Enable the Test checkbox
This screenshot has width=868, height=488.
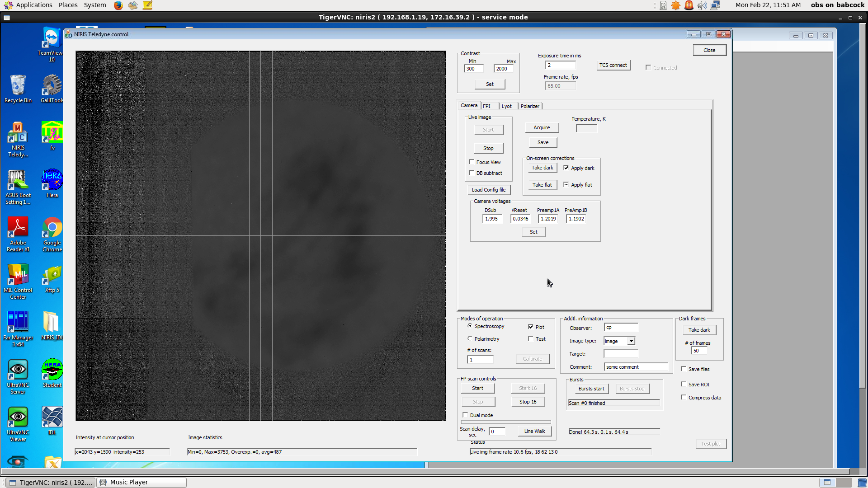click(531, 338)
